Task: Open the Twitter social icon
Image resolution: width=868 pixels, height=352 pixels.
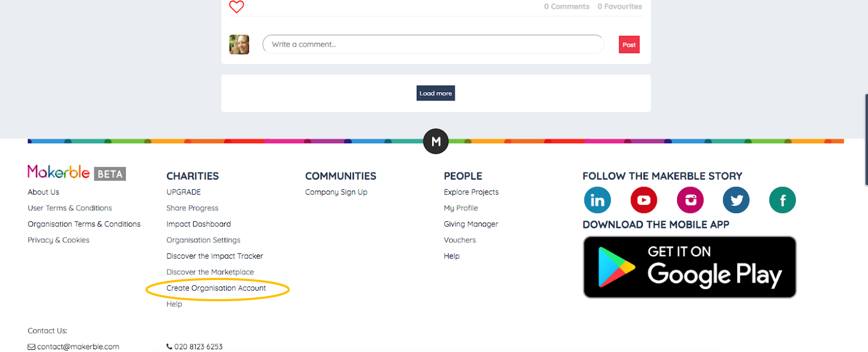Action: click(x=736, y=200)
